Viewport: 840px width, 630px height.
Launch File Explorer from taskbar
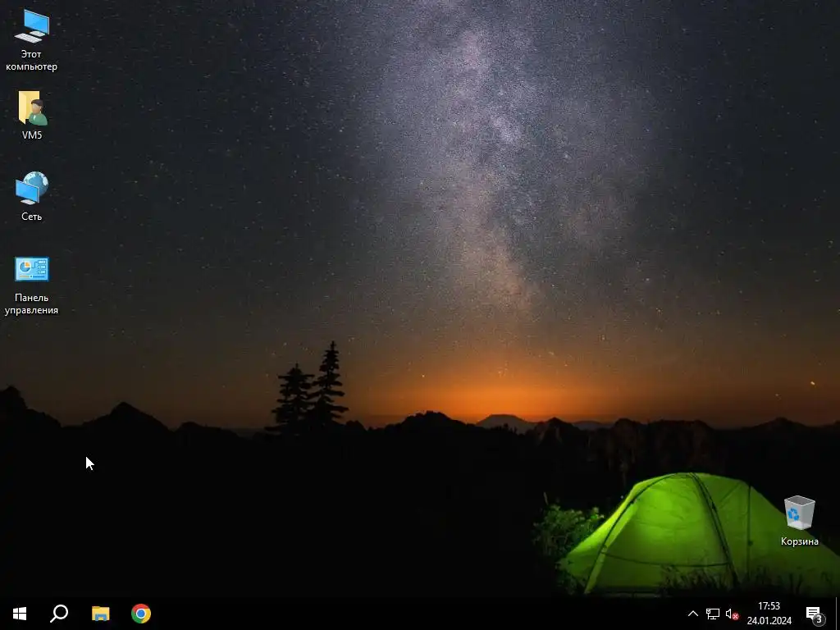pos(100,614)
